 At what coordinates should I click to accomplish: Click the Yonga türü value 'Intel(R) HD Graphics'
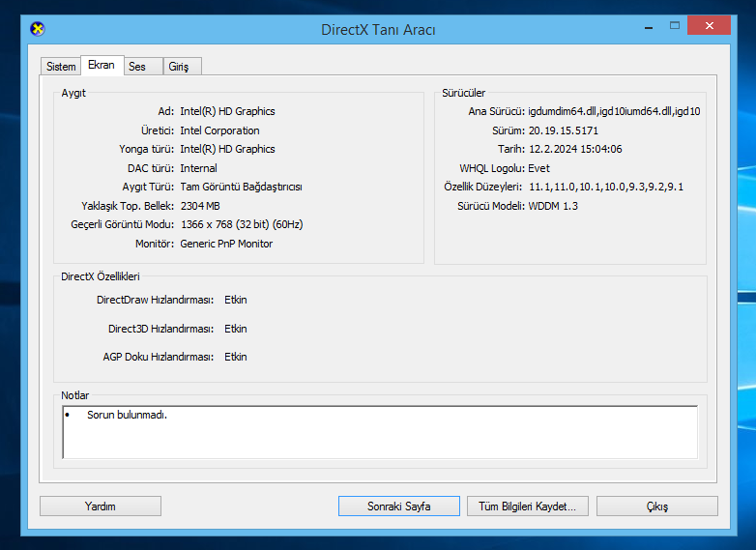[x=227, y=149]
